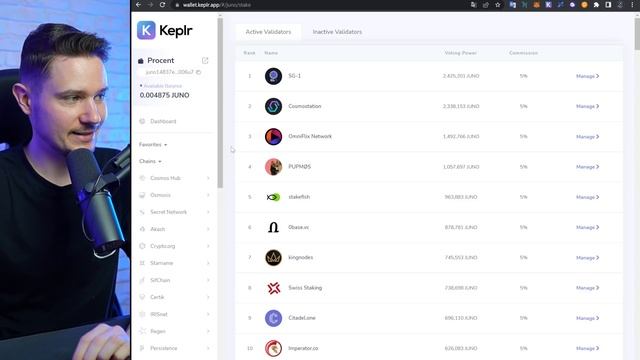
Task: Click the Citadel.one validator logo
Action: pos(273,318)
